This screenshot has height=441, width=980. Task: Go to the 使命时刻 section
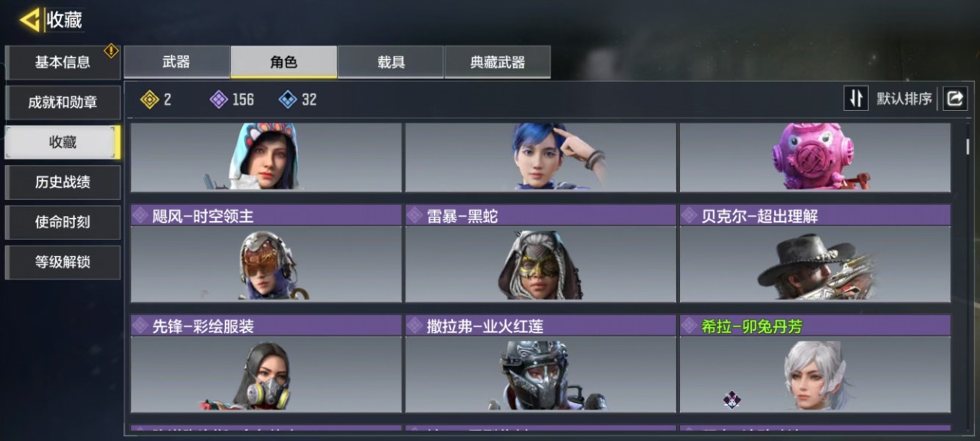(63, 222)
